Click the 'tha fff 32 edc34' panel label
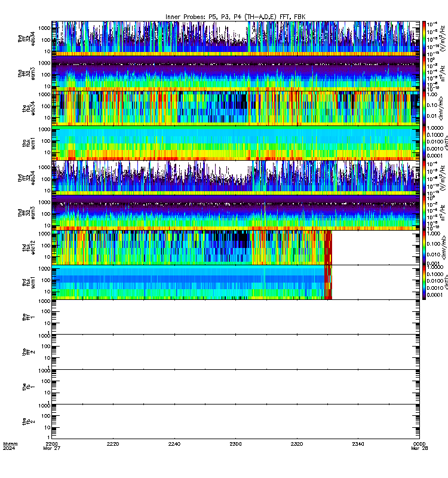The height and width of the screenshot is (478, 448). [26, 38]
